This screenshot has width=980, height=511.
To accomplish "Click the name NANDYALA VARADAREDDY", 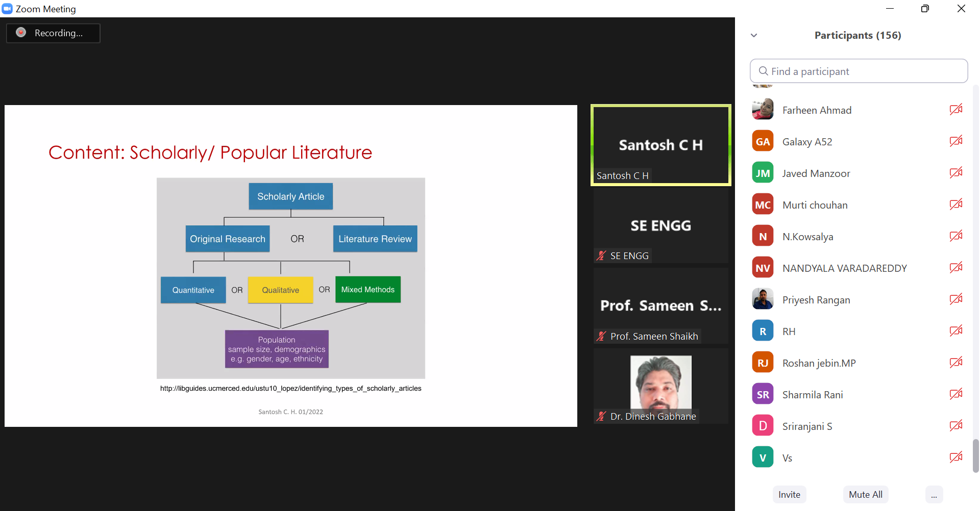I will pos(845,268).
